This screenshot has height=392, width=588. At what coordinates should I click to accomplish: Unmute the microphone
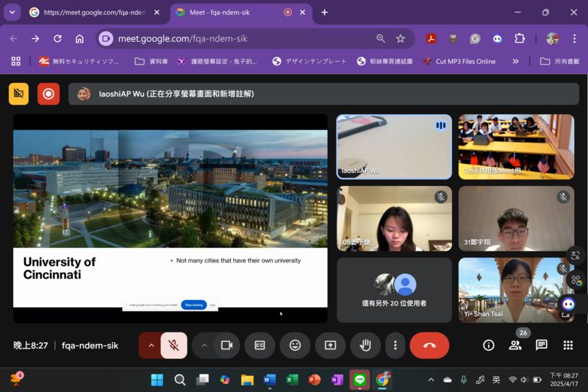click(x=174, y=345)
